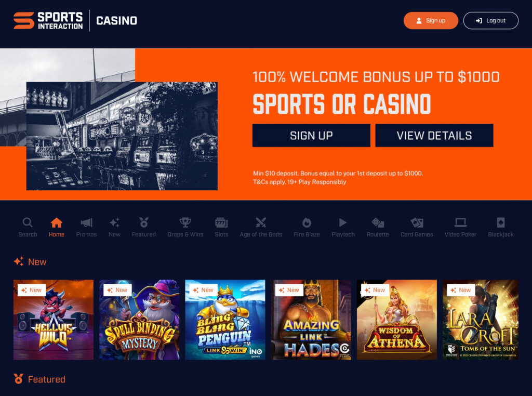Select the Featured medal icon
This screenshot has width=532, height=396.
(144, 222)
